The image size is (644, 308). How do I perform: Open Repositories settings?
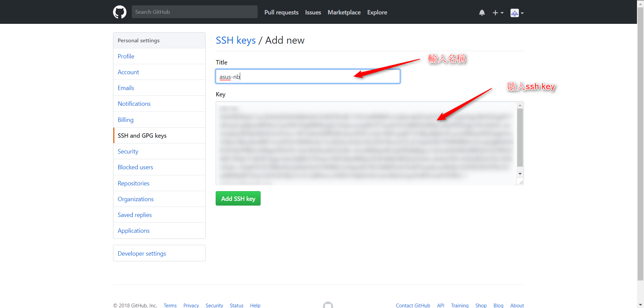[159, 183]
